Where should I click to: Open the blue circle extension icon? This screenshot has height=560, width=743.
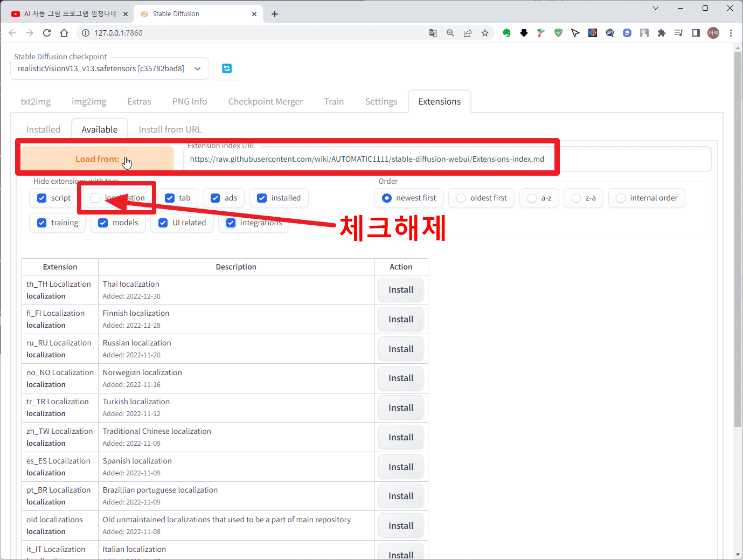coord(627,33)
